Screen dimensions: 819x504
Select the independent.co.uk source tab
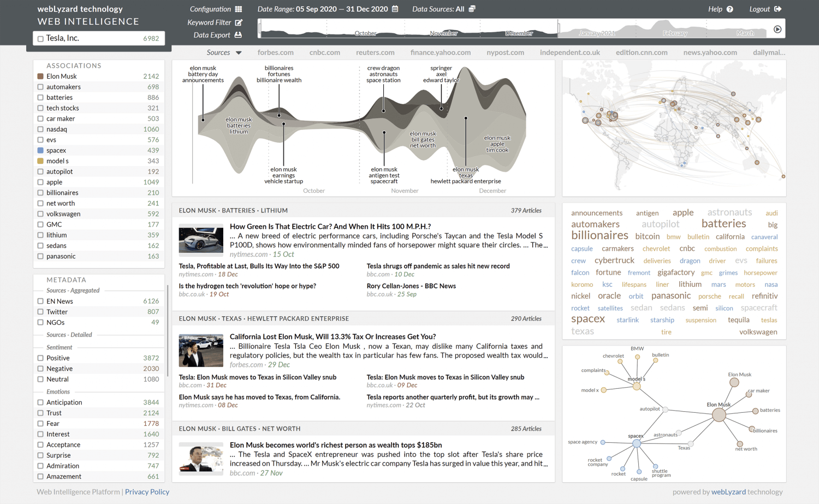click(570, 52)
